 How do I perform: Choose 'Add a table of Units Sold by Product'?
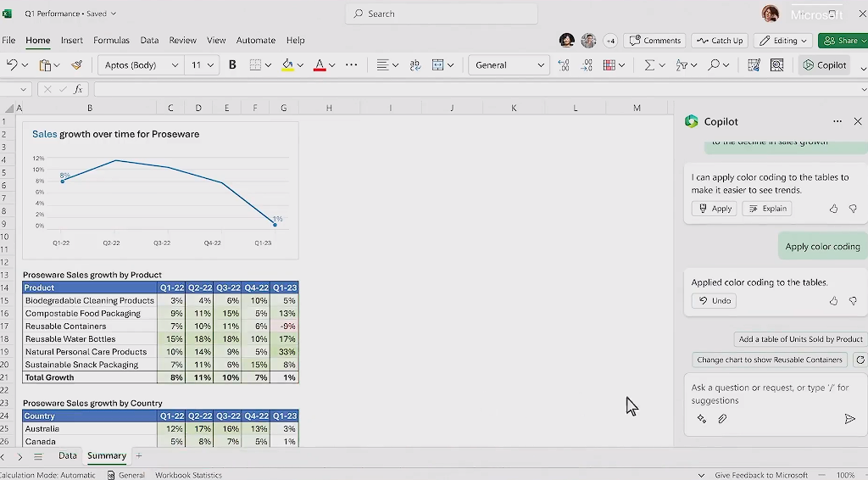pyautogui.click(x=800, y=339)
